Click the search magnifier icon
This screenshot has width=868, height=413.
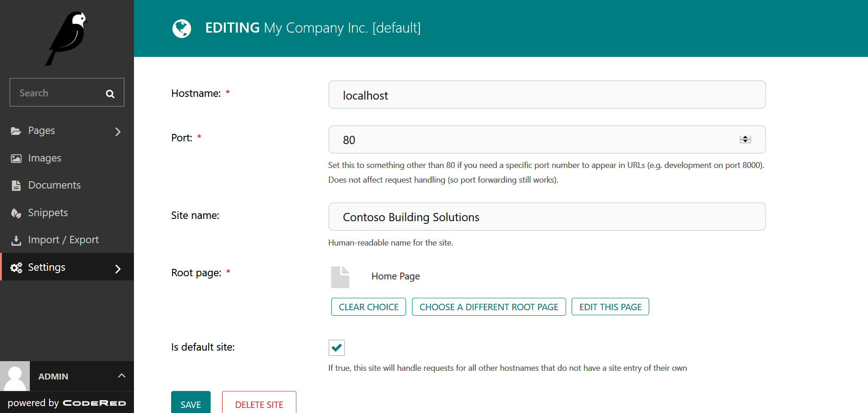pyautogui.click(x=110, y=94)
